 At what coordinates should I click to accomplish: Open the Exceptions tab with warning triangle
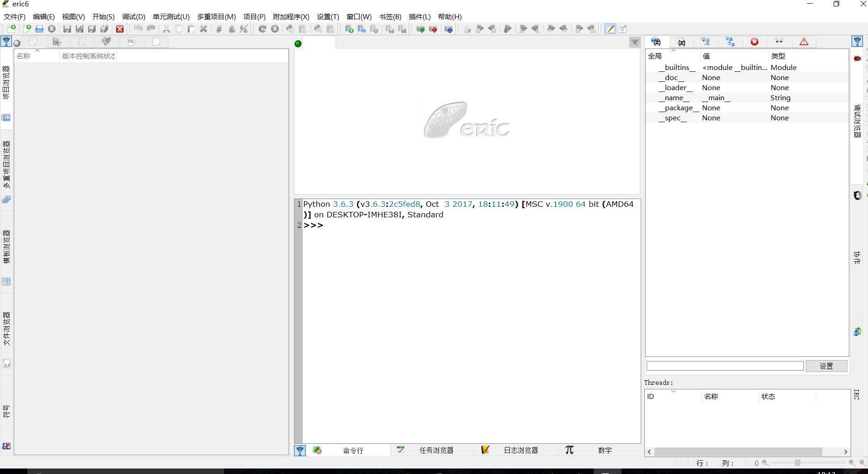pos(804,42)
